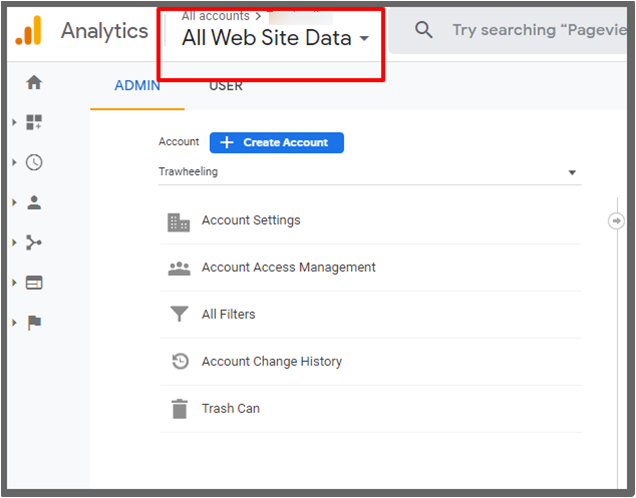This screenshot has height=498, width=636.
Task: Switch to the ADMIN tab
Action: coord(137,85)
